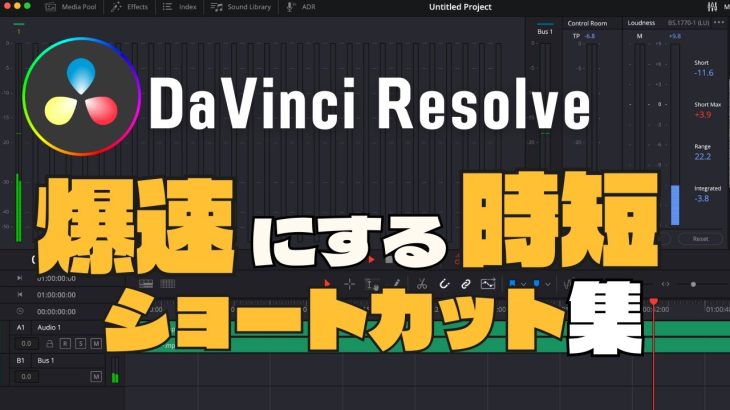
Task: Click the horizontal zoom arrows icon
Action: click(x=666, y=284)
